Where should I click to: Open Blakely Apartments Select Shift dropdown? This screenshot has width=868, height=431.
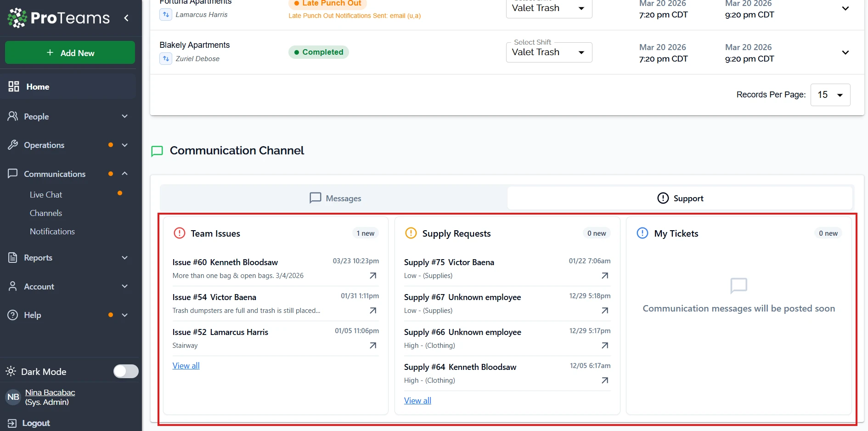[549, 52]
